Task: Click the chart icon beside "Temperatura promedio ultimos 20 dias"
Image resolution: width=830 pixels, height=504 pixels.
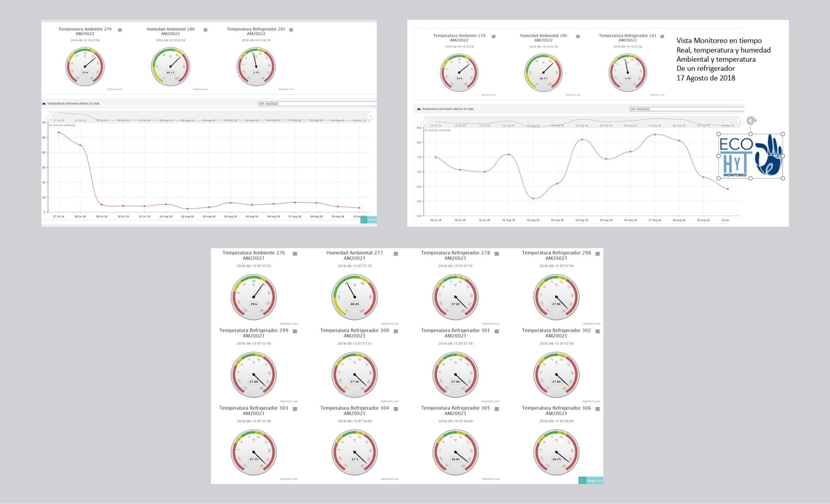Action: pyautogui.click(x=44, y=103)
